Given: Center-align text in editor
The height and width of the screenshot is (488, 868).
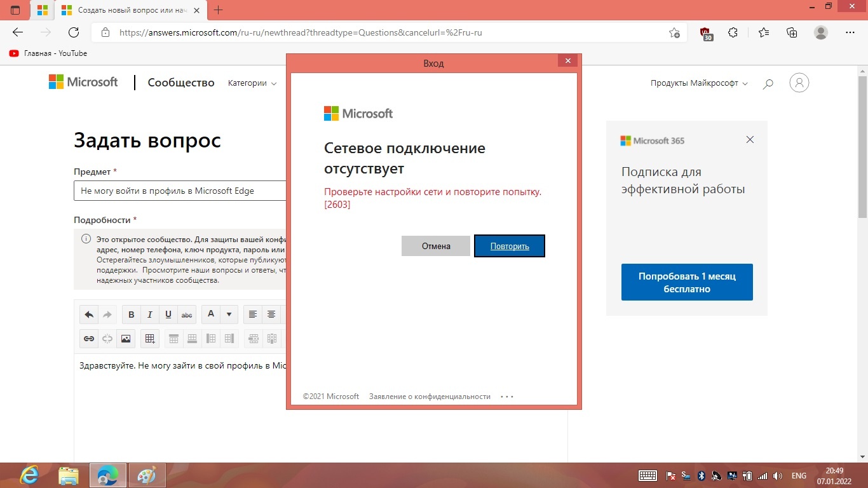Looking at the screenshot, I should [x=271, y=315].
